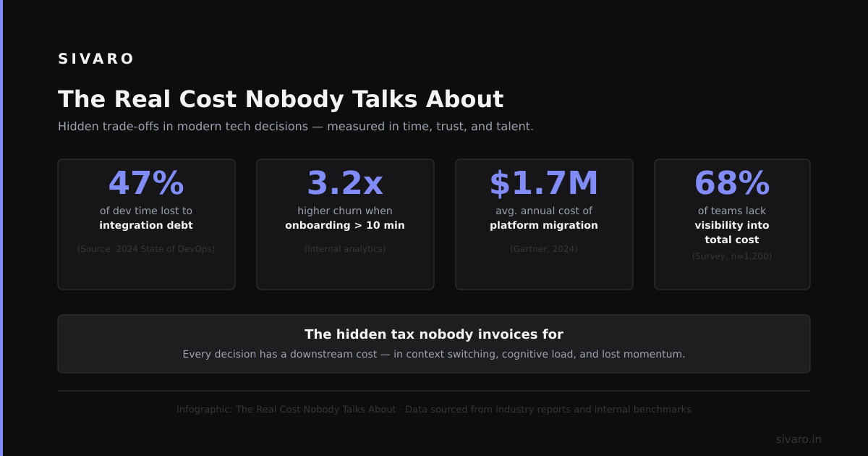Screen dimensions: 868x456
Task: Select the onboarding > 10 min label
Action: coord(345,225)
